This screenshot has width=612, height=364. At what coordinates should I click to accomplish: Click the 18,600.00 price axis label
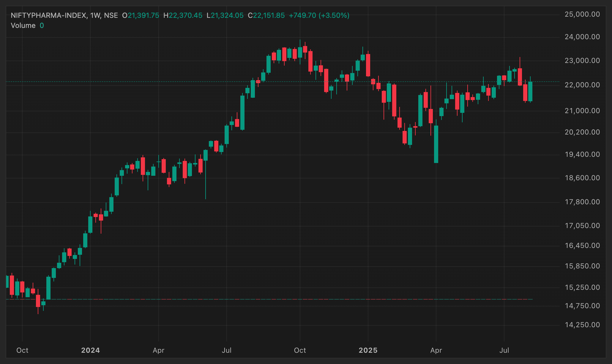pyautogui.click(x=582, y=178)
